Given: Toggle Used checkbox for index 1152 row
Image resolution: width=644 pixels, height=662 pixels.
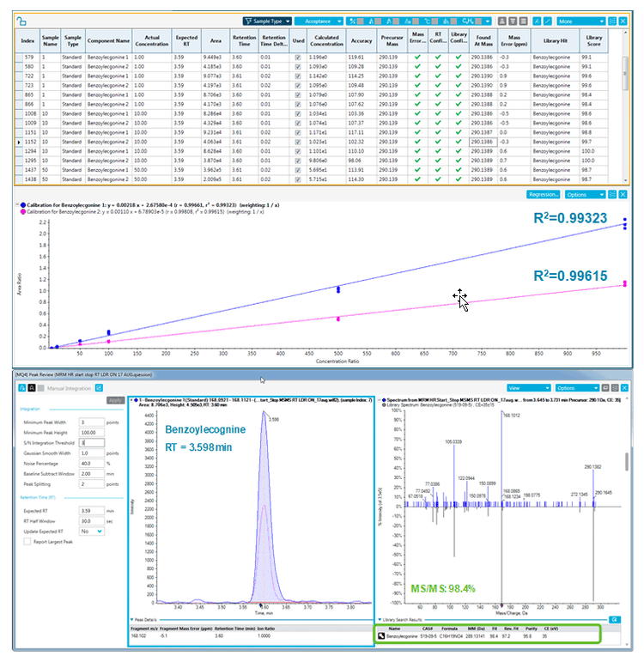Looking at the screenshot, I should tap(298, 141).
